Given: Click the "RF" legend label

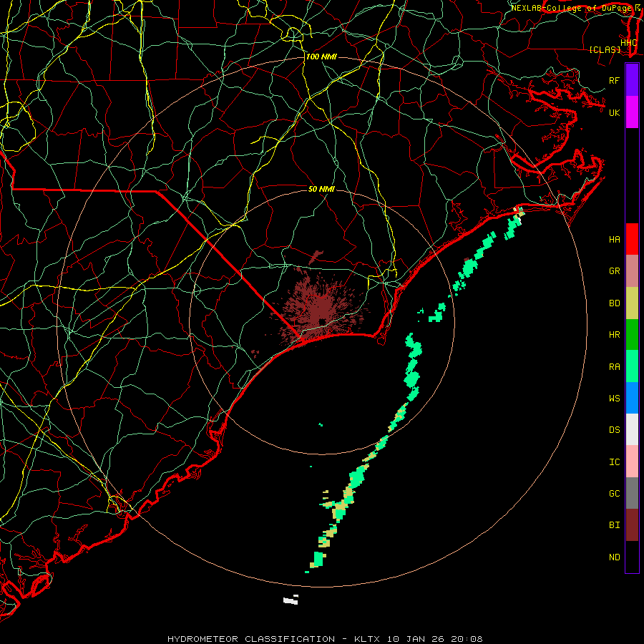Looking at the screenshot, I should [x=614, y=80].
